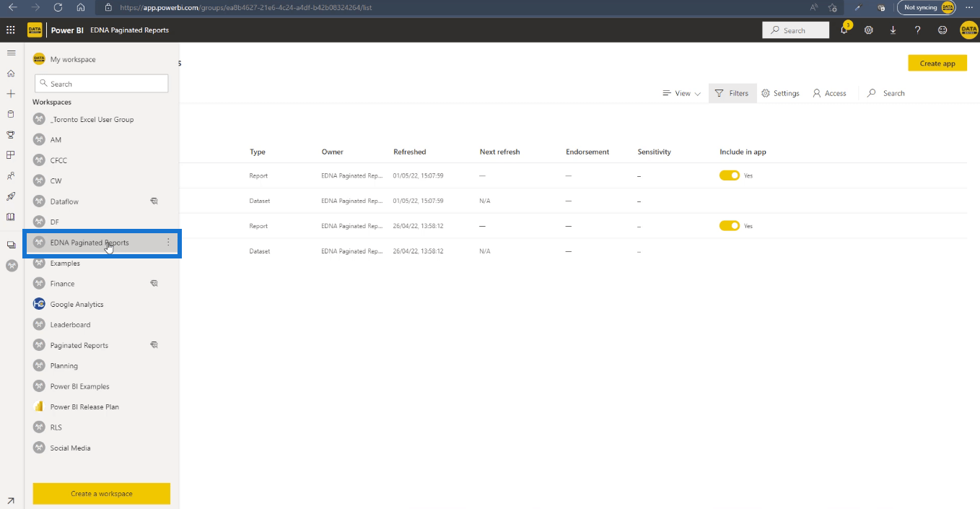This screenshot has height=509, width=980.
Task: Open the settings gear in header
Action: coord(869,30)
